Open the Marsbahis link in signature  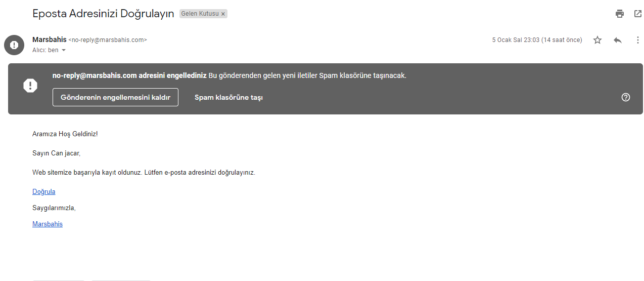pos(48,224)
